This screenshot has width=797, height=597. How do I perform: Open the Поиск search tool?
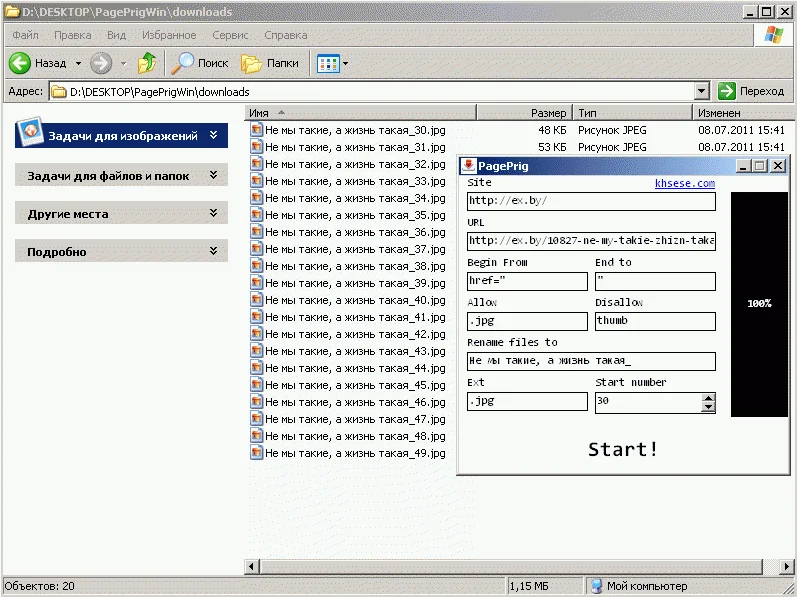coord(200,63)
